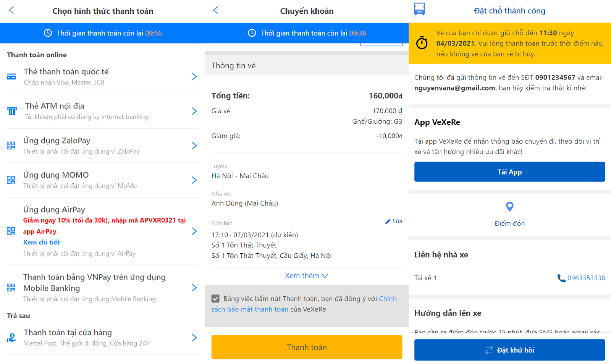Click the Tổng tiền 160,000đ amount
The image size is (611, 364).
click(x=385, y=96)
